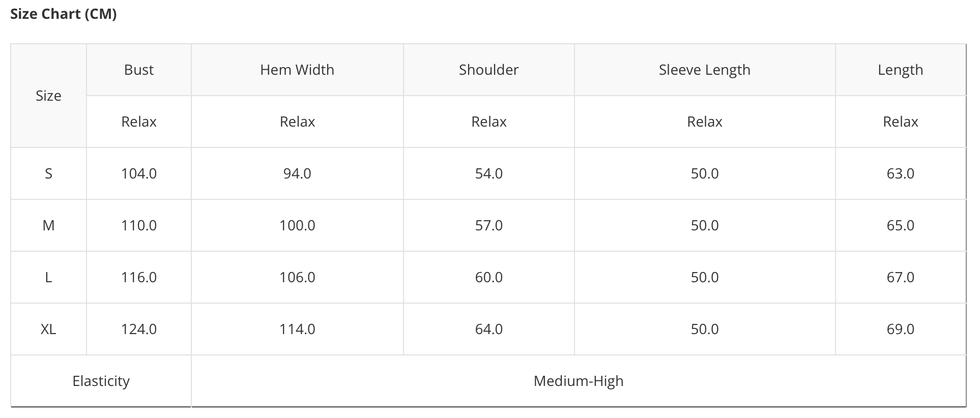Select the Bust column header
This screenshot has width=980, height=418.
click(139, 70)
